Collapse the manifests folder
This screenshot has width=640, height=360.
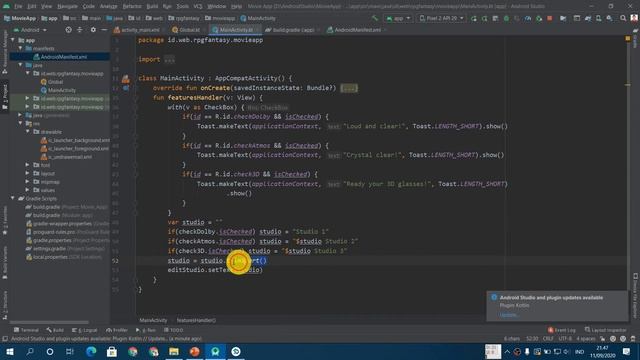point(20,48)
